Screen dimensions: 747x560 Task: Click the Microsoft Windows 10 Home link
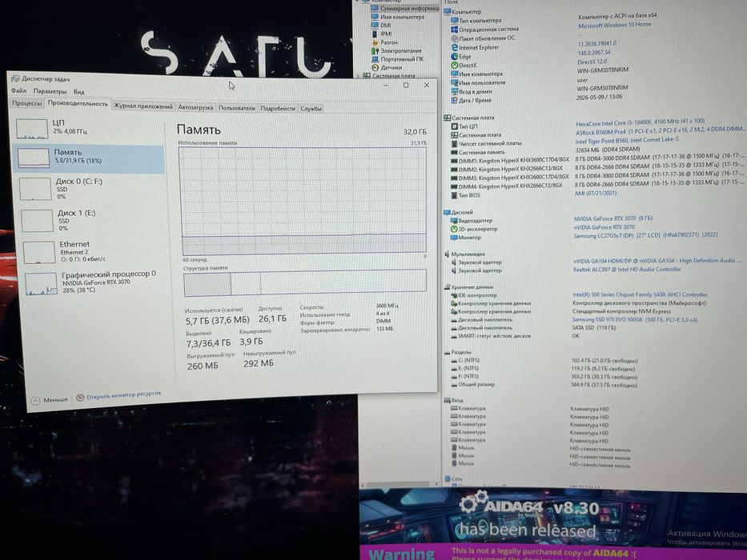614,25
